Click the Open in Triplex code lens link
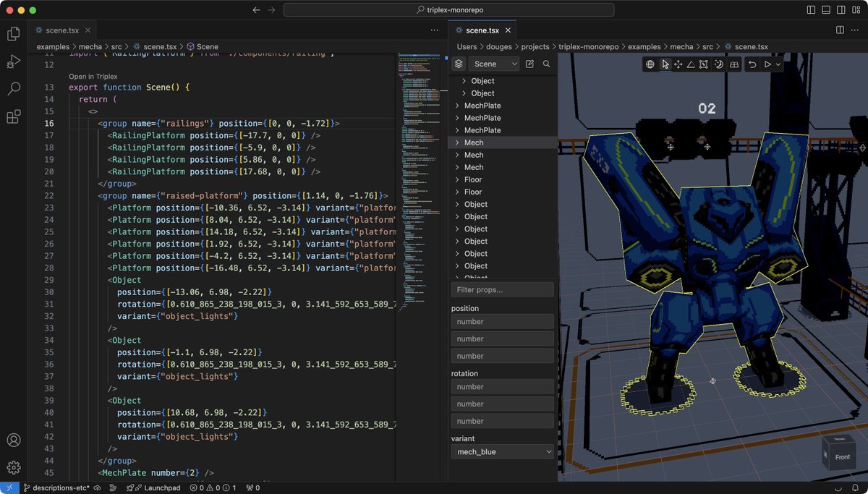Image resolution: width=868 pixels, height=494 pixels. pyautogui.click(x=93, y=76)
